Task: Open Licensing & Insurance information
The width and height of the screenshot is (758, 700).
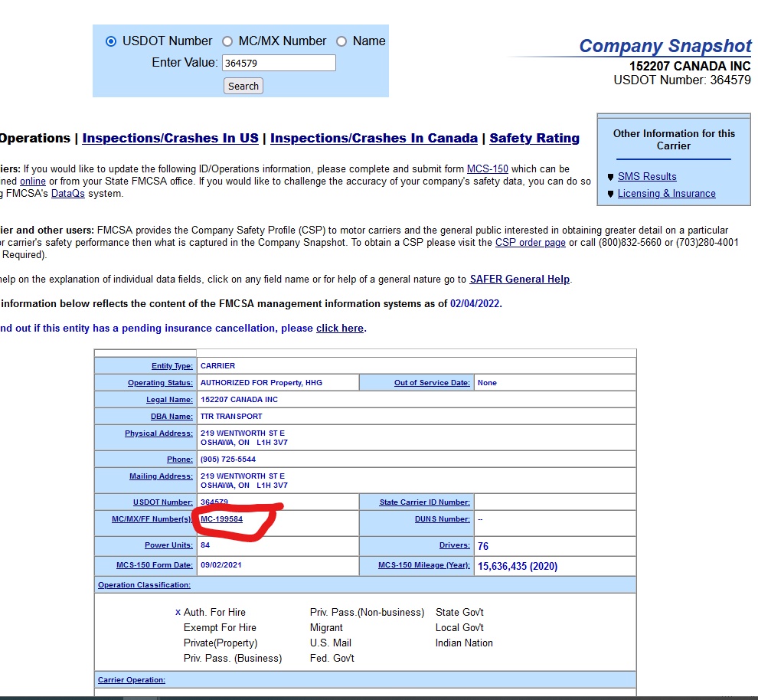Action: 665,193
